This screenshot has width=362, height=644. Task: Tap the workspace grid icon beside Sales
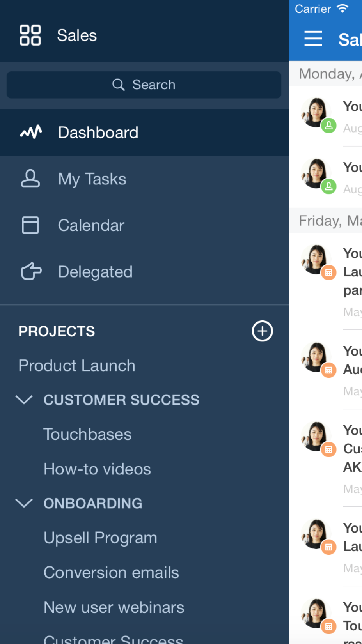[30, 35]
